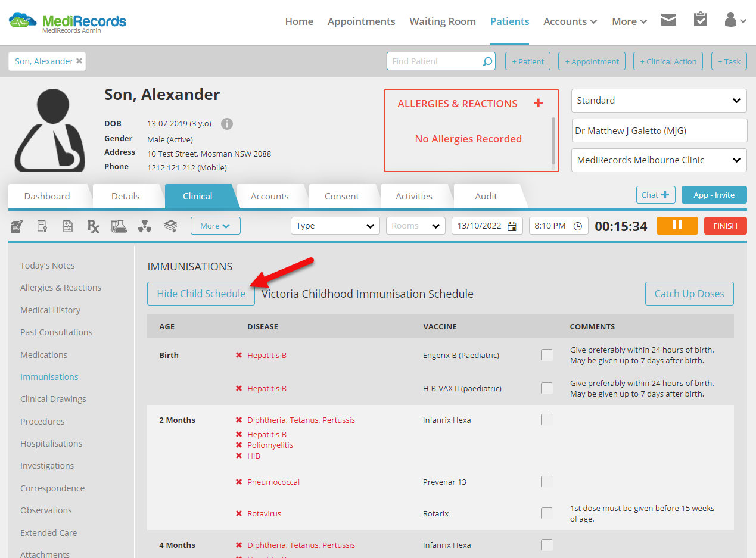Viewport: 756px width, 558px height.
Task: Click the info icon beside DOB
Action: click(227, 124)
